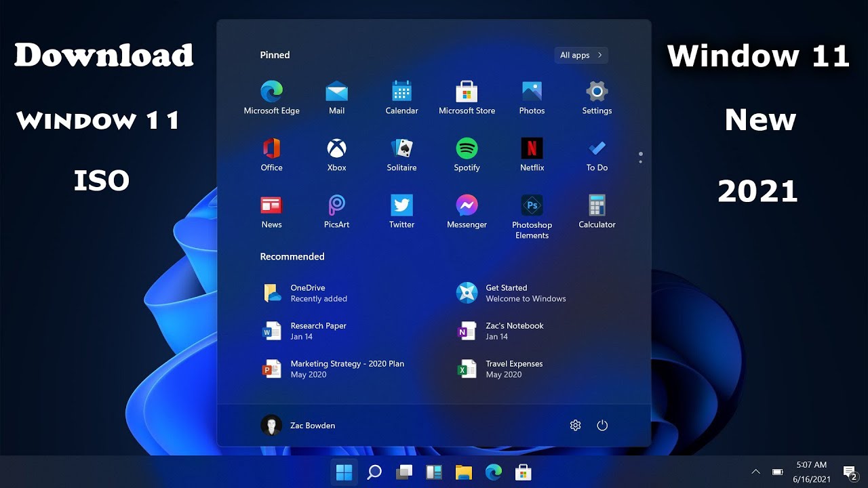Open the pinned Settings app
Viewport: 868px width, 488px height.
[x=597, y=98]
